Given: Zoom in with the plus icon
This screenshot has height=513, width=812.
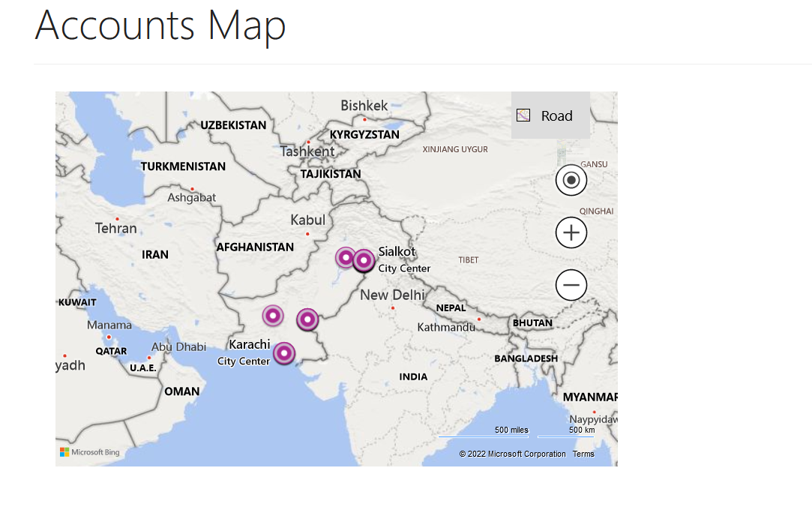Looking at the screenshot, I should (x=571, y=232).
